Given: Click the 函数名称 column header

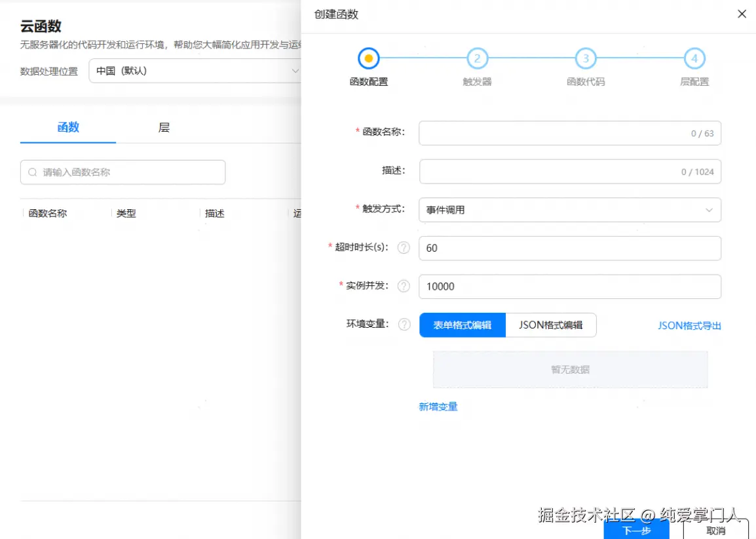Looking at the screenshot, I should pos(47,213).
